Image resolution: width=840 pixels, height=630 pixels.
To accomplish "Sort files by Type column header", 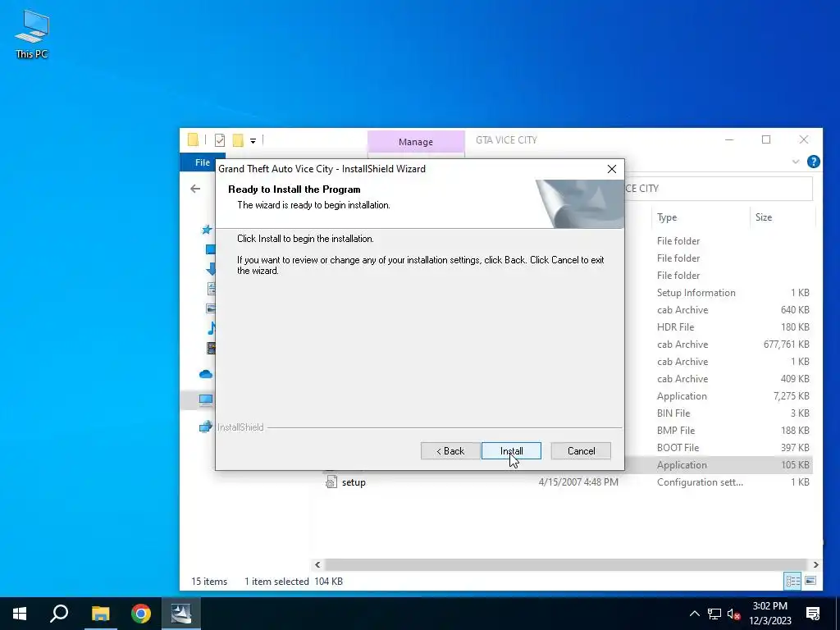I will 667,217.
